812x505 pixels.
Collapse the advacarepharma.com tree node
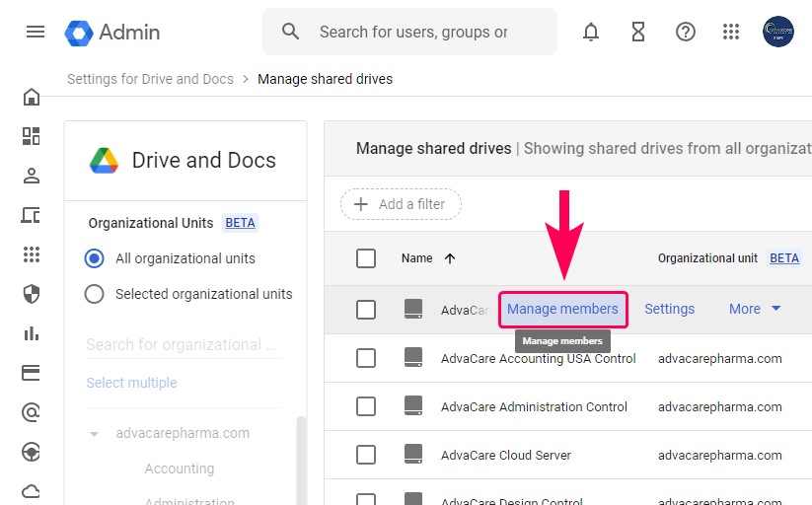tap(94, 434)
